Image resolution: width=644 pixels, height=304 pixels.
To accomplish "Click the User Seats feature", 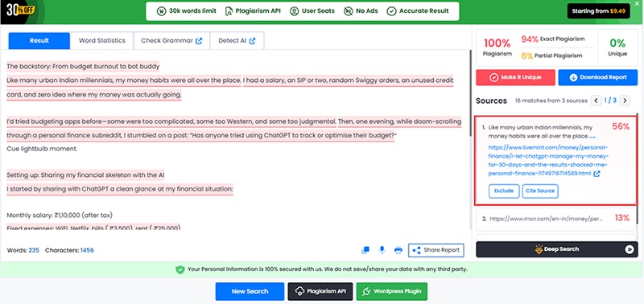I will 312,11.
